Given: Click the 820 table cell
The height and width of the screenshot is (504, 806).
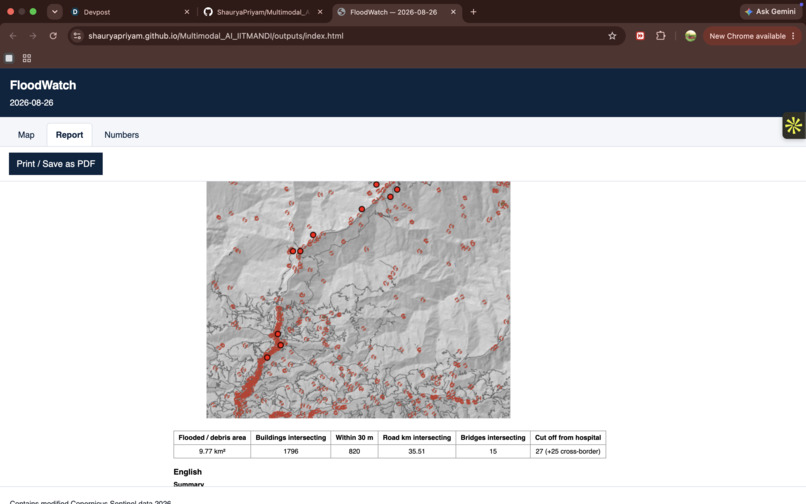Looking at the screenshot, I should pyautogui.click(x=354, y=452).
